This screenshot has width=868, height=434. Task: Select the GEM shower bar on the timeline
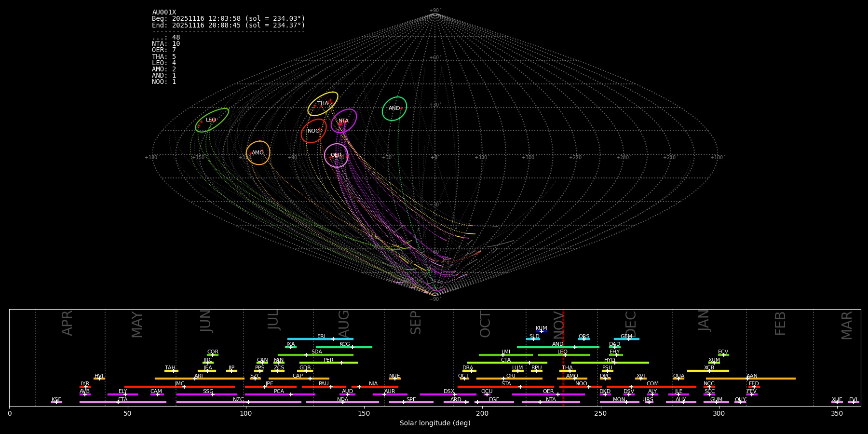point(626,339)
